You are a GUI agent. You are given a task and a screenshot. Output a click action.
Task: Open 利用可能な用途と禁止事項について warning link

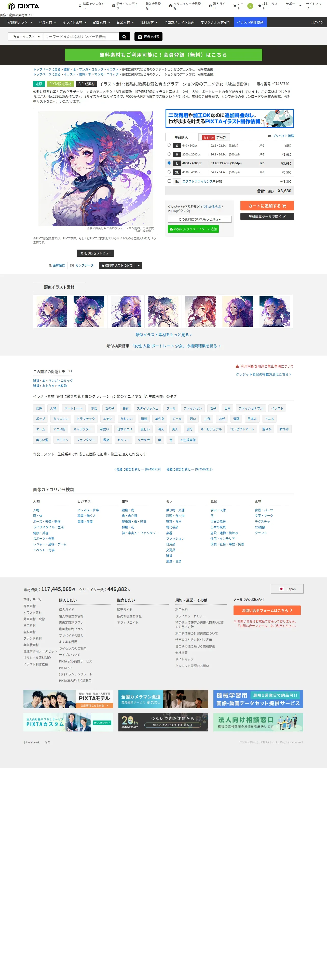(x=265, y=366)
